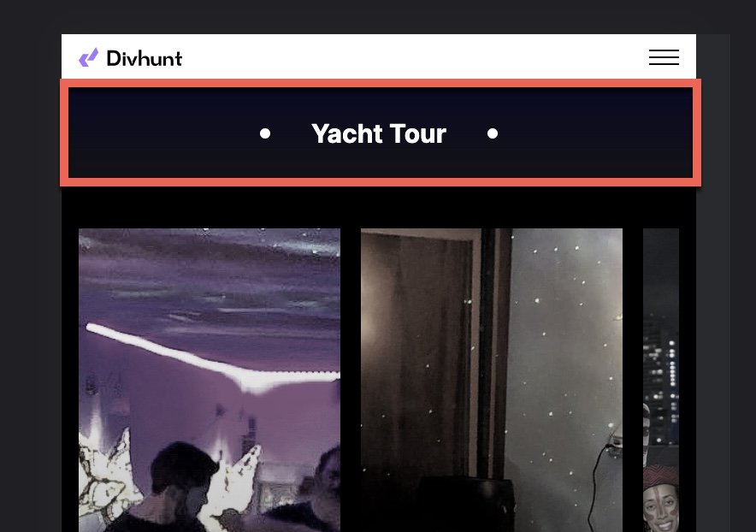
Task: Click the white dot left of Yacht Tour
Action: click(x=265, y=133)
